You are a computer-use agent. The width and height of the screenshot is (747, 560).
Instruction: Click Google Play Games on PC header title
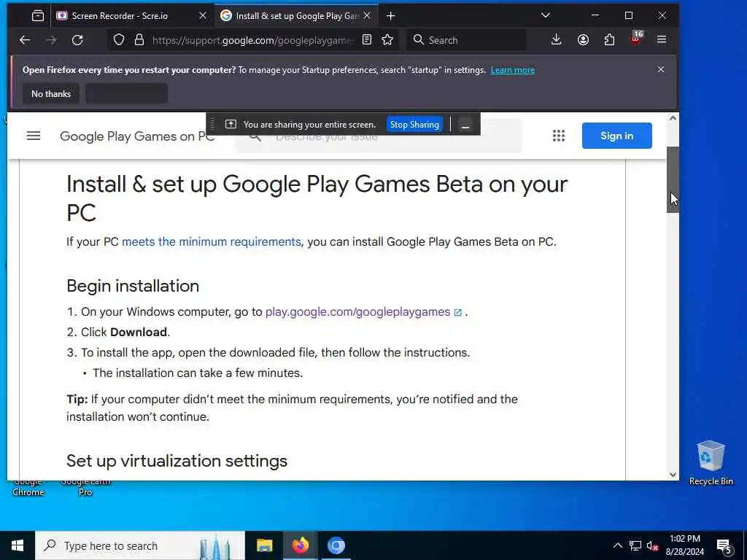click(x=137, y=136)
